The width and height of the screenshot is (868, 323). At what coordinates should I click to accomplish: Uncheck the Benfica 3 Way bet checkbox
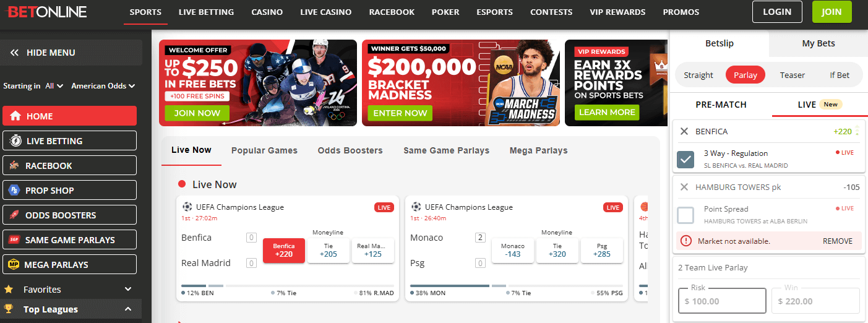685,160
